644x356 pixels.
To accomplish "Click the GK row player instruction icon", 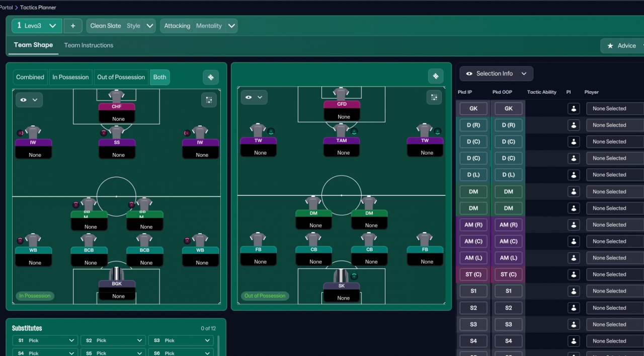I will tap(574, 109).
